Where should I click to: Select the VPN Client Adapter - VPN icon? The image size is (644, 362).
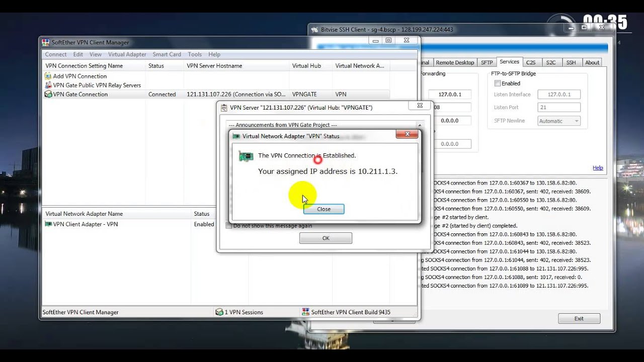coord(48,224)
